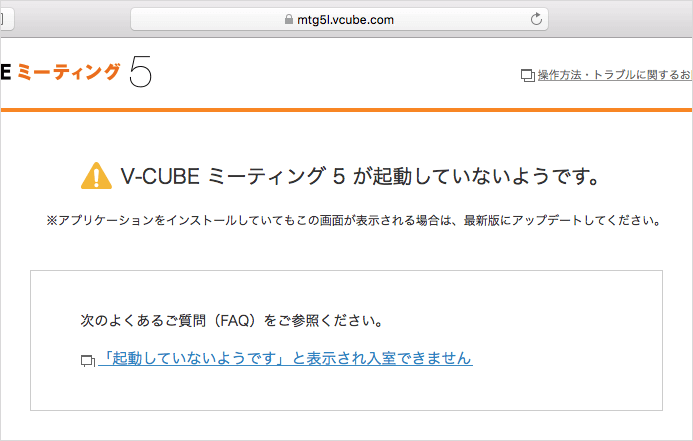
Task: Click the yellow warning triangle icon
Action: click(x=96, y=175)
